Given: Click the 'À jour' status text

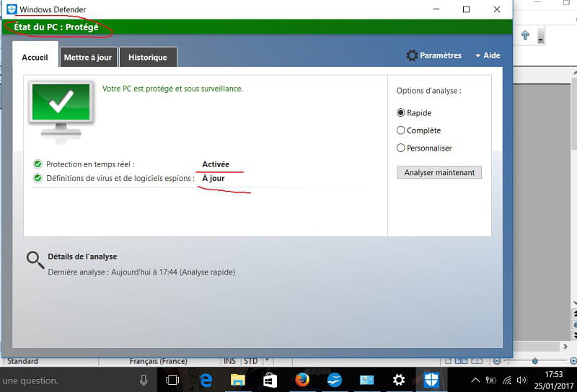Looking at the screenshot, I should (213, 179).
